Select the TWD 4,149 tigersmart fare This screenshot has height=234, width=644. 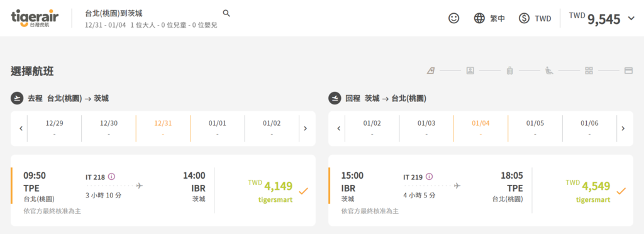pos(270,191)
